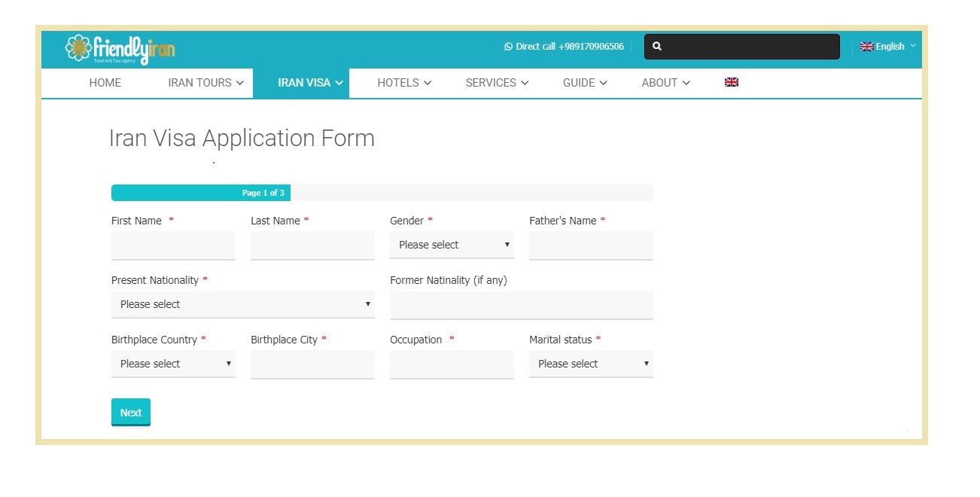Viewport: 980px width, 497px height.
Task: Click the WhatsApp direct call icon
Action: tap(508, 47)
